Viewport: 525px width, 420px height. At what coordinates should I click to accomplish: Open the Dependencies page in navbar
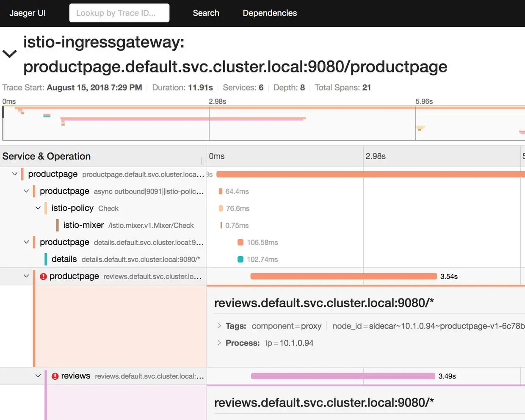(x=270, y=13)
